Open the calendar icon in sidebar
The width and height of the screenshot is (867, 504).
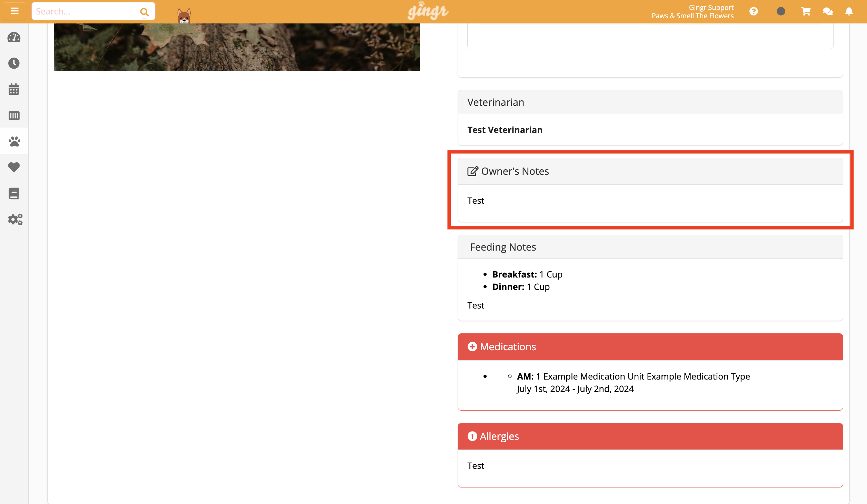click(x=14, y=89)
